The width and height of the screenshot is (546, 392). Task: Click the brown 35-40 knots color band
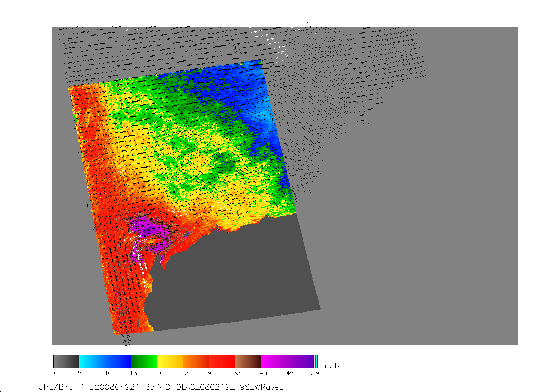[248, 362]
